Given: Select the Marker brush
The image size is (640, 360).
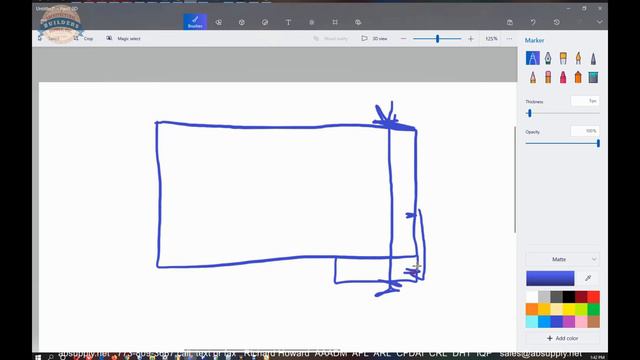Looking at the screenshot, I should click(x=532, y=58).
